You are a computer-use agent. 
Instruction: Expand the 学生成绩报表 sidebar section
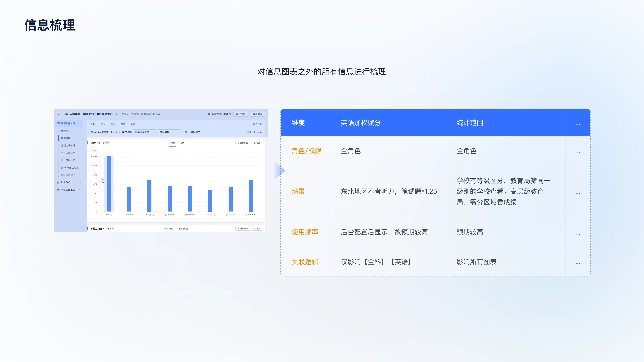tap(80, 190)
